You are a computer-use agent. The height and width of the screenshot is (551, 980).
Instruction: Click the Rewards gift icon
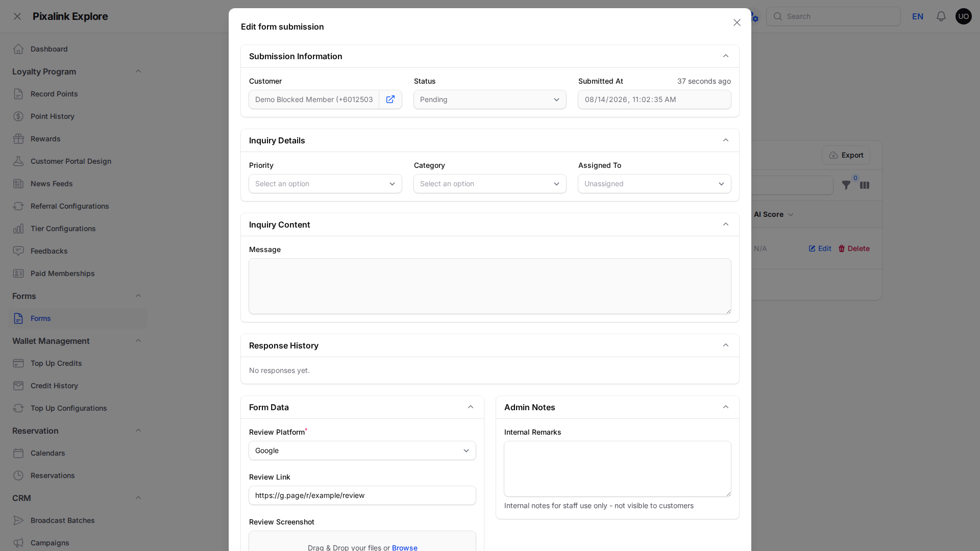18,139
